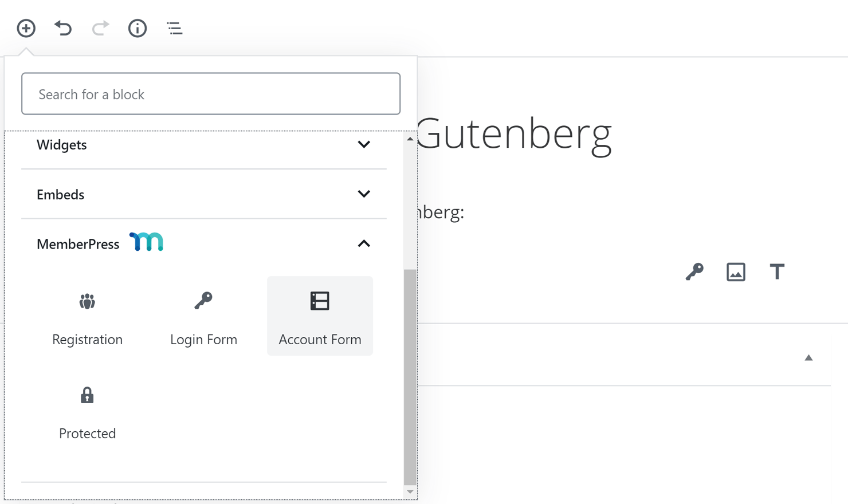Viewport: 848px width, 504px height.
Task: Add a text block using T icon
Action: [x=777, y=271]
